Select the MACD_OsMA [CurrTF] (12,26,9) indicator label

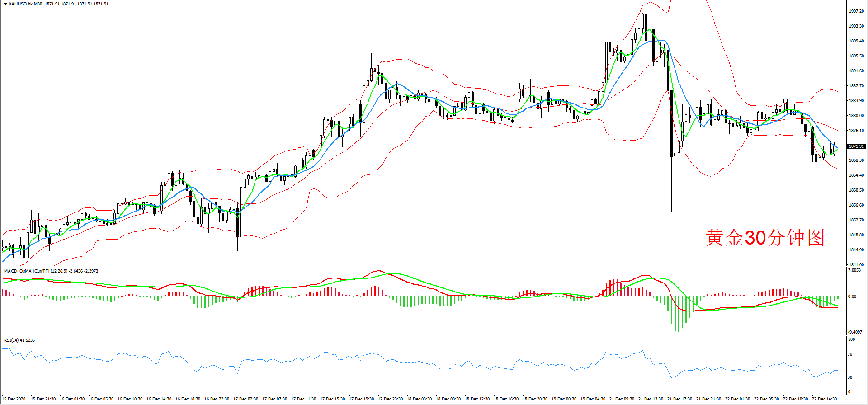coord(36,271)
